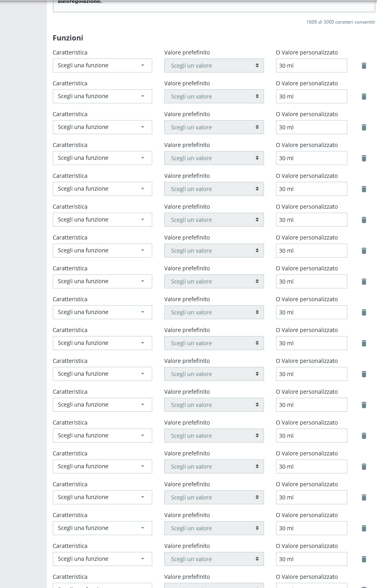Click trash icon of first Funzioni row
Image resolution: width=377 pixels, height=588 pixels.
364,66
